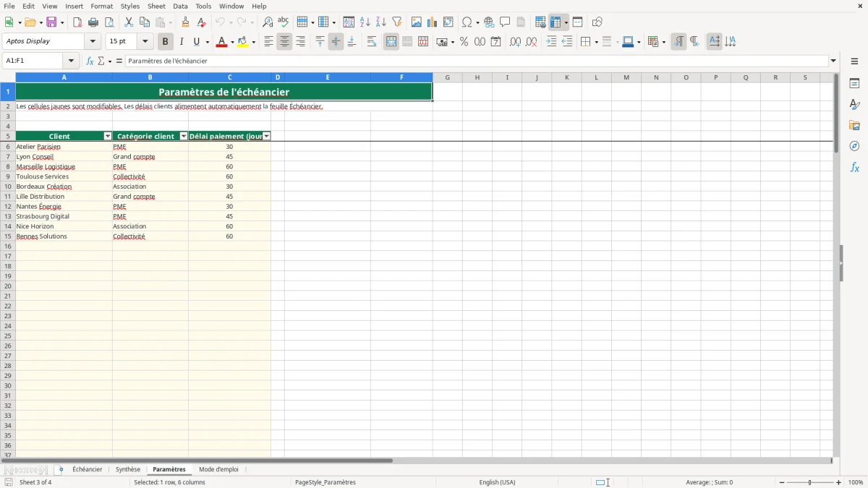Open the Data menu
868x488 pixels.
pyautogui.click(x=180, y=6)
